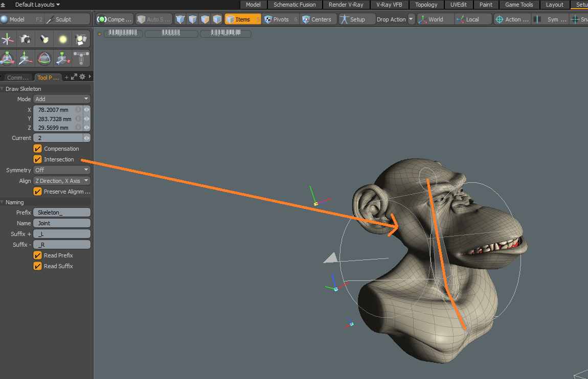Click the skeleton joint tool icon
Viewport: 588px width, 379px height.
coord(81,59)
